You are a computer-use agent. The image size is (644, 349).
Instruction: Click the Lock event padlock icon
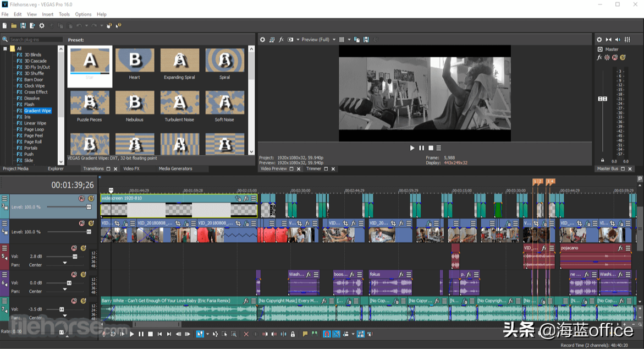293,334
